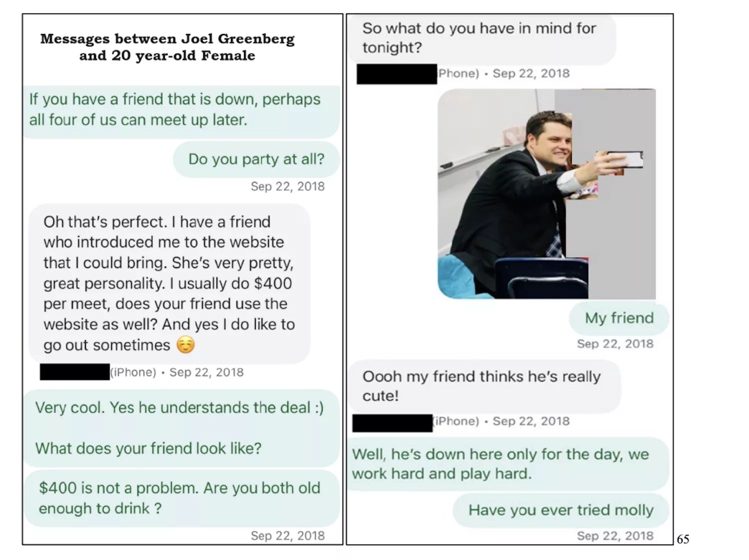This screenshot has width=749, height=560.
Task: Click the 'Do you party at all?' bubble
Action: (257, 159)
